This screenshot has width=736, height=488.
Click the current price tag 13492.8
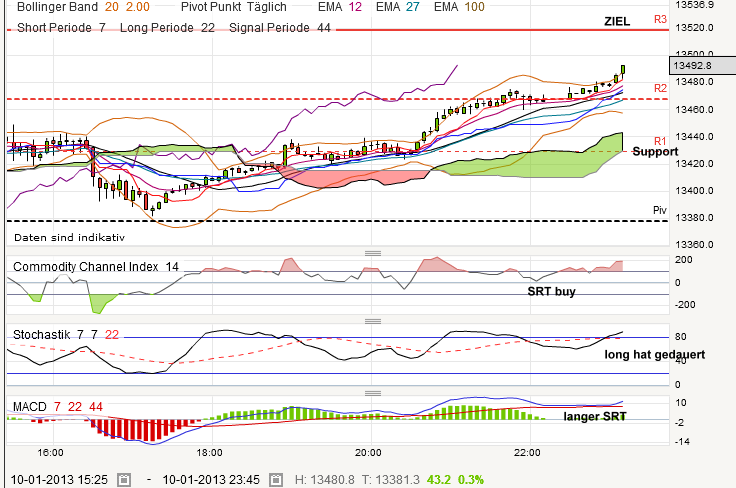702,66
